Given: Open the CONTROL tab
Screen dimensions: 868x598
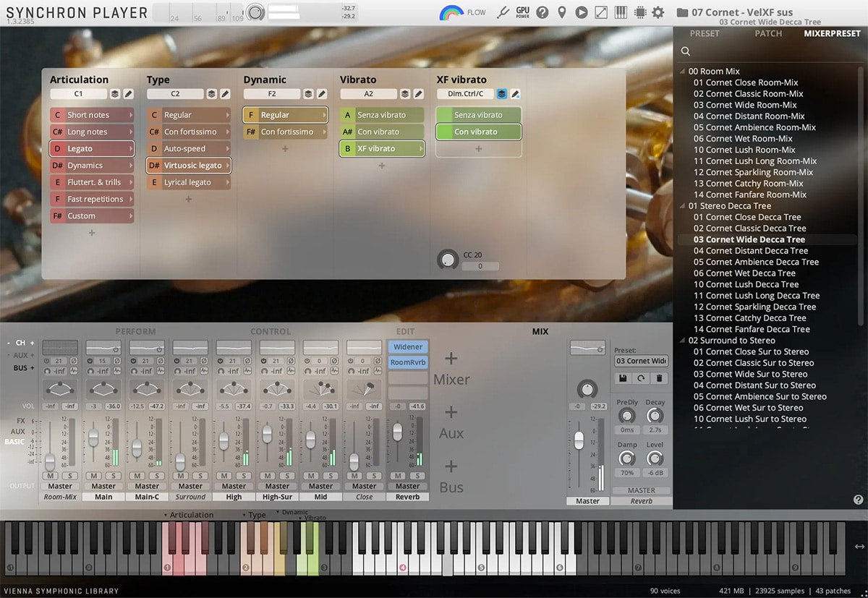Looking at the screenshot, I should pyautogui.click(x=271, y=332).
